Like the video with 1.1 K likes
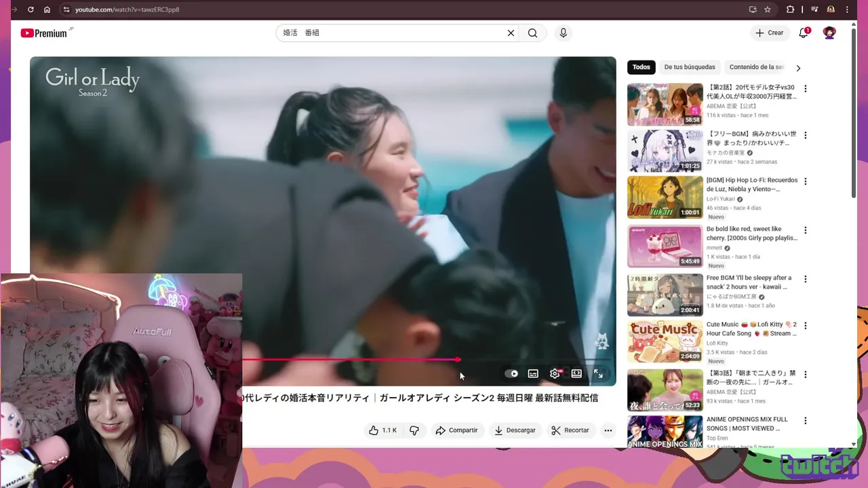The height and width of the screenshot is (488, 868). coord(382,430)
